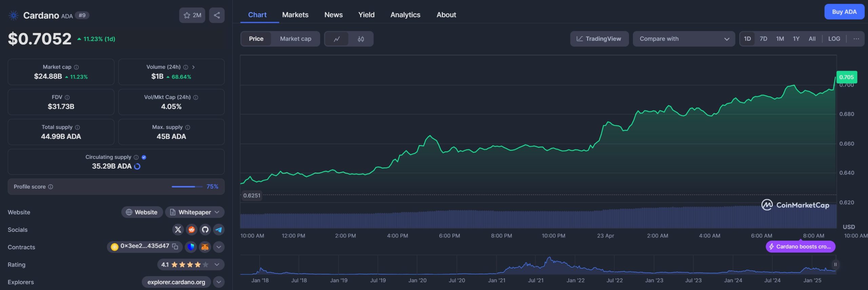The width and height of the screenshot is (868, 290).
Task: Click the Volume (24h) info icon
Action: (x=186, y=67)
